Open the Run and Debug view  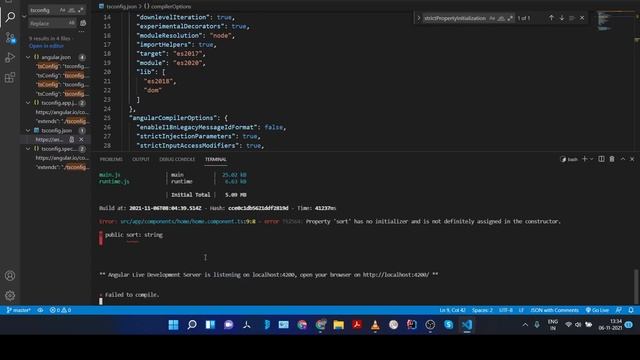10,58
